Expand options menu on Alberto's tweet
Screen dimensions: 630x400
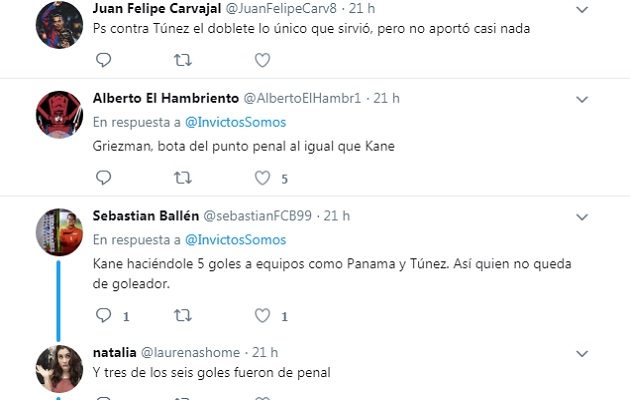582,99
